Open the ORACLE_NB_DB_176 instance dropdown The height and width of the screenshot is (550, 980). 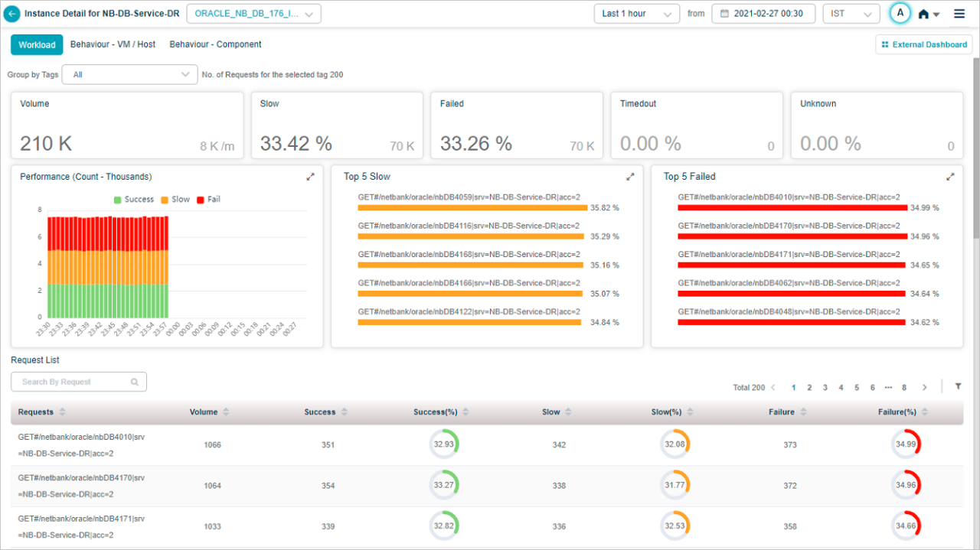click(x=253, y=13)
